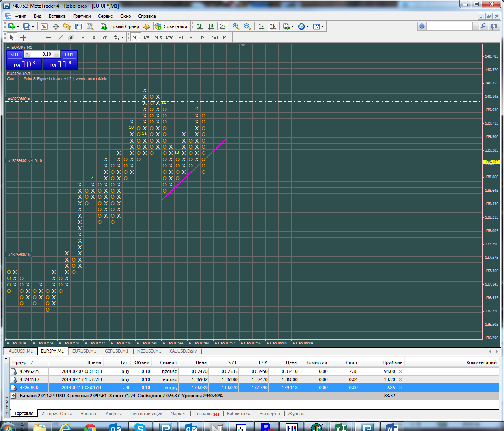Click the Zoom In magnifier icon
The width and height of the screenshot is (504, 431).
point(236,26)
